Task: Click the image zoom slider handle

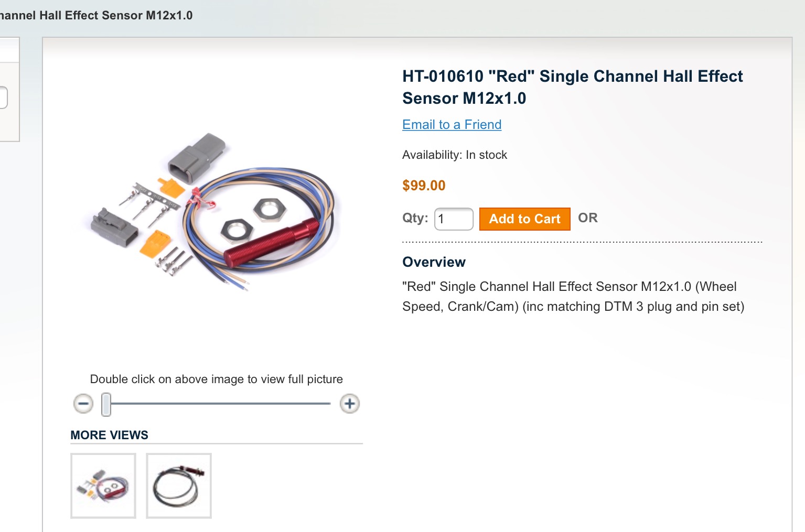Action: 106,404
